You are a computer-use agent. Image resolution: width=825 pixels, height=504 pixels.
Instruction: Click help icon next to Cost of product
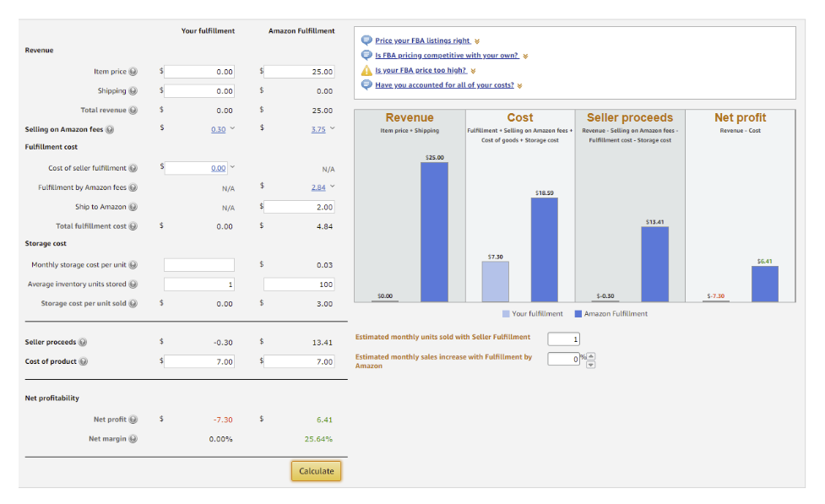[83, 361]
